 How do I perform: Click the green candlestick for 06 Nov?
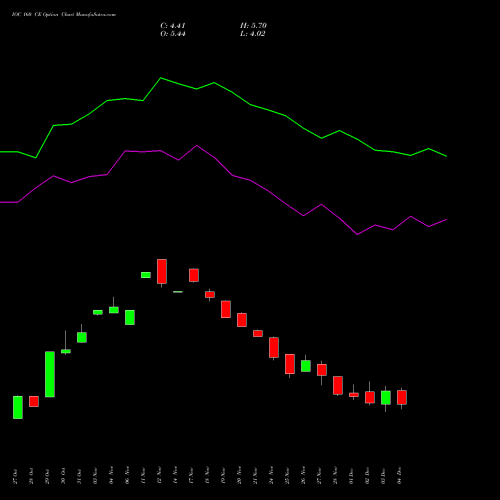point(130,317)
